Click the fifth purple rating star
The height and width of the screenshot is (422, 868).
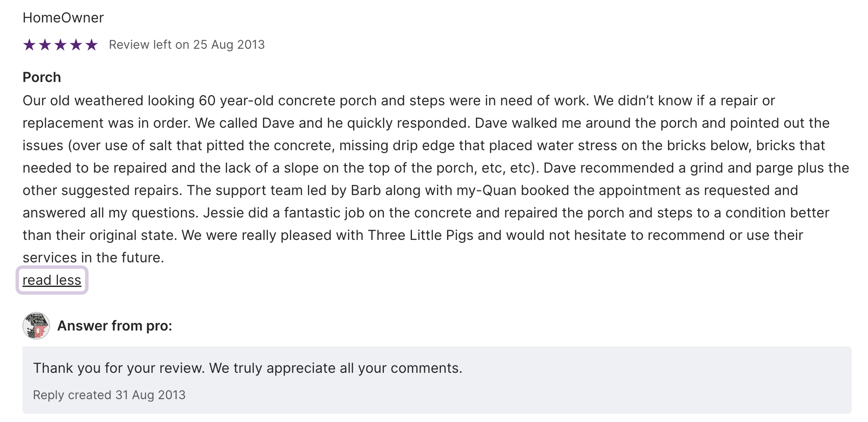tap(92, 44)
